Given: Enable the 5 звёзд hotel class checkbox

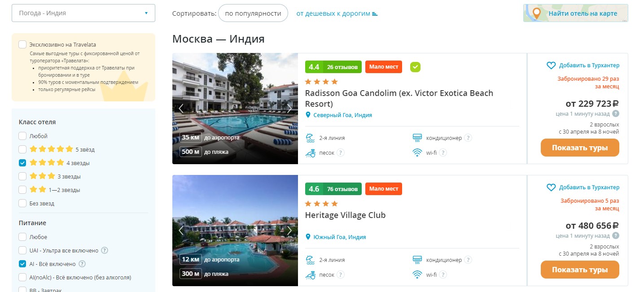Looking at the screenshot, I should pyautogui.click(x=22, y=149).
